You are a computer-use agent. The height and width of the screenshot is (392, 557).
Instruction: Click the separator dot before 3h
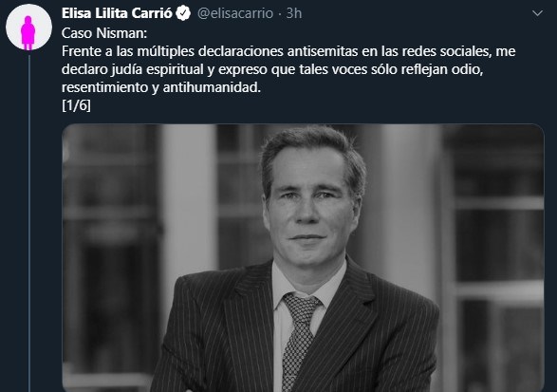pyautogui.click(x=280, y=14)
